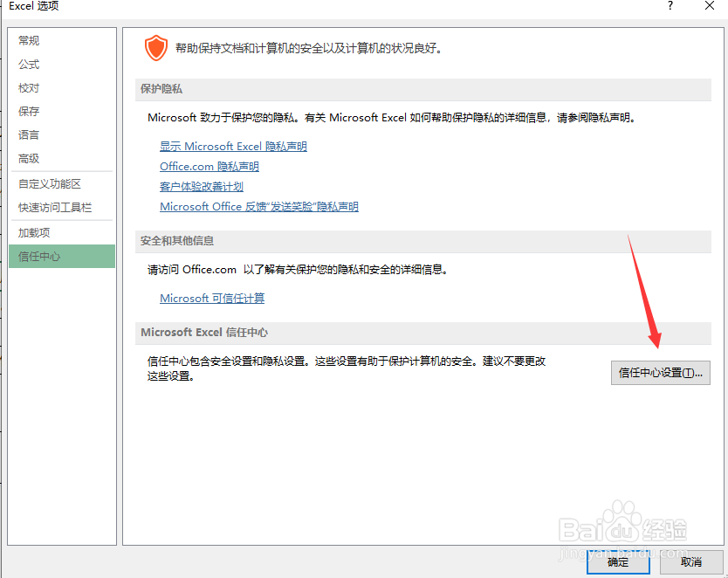Screen dimensions: 728x578
Task: Open Microsoft Office 反馈"发送笑脸"隐私声明 link
Action: click(x=259, y=207)
